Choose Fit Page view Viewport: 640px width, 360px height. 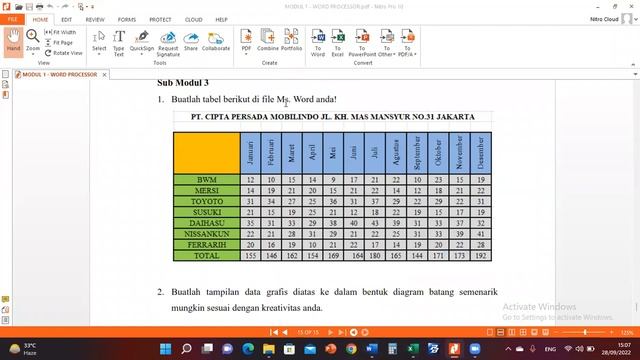click(x=59, y=42)
